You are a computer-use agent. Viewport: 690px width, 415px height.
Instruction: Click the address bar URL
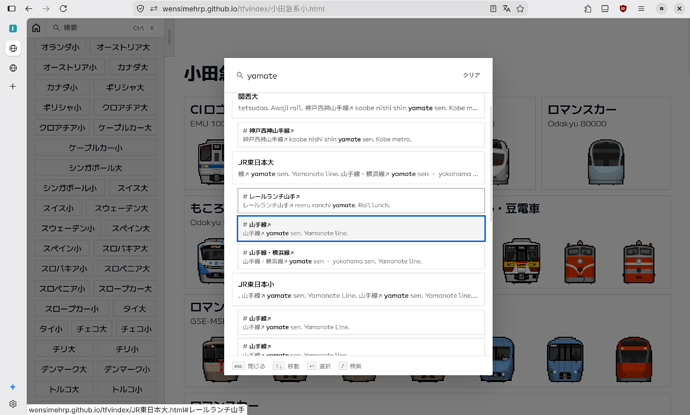click(x=243, y=8)
